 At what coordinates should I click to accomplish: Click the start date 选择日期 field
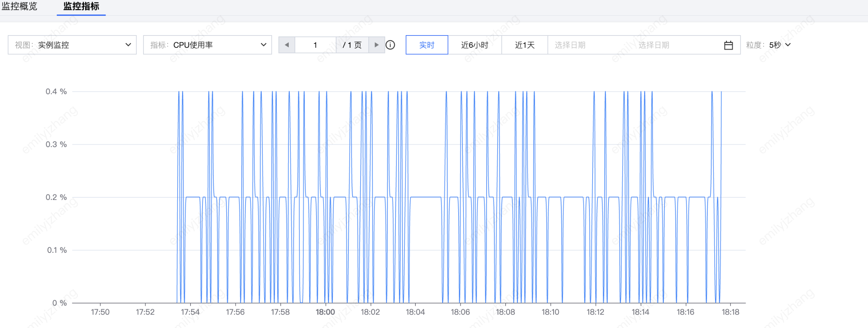570,45
